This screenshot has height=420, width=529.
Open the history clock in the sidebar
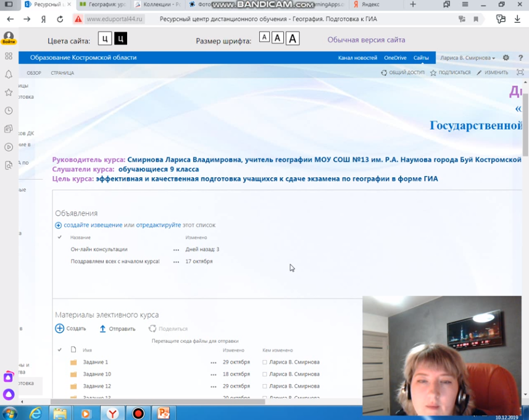[9, 111]
